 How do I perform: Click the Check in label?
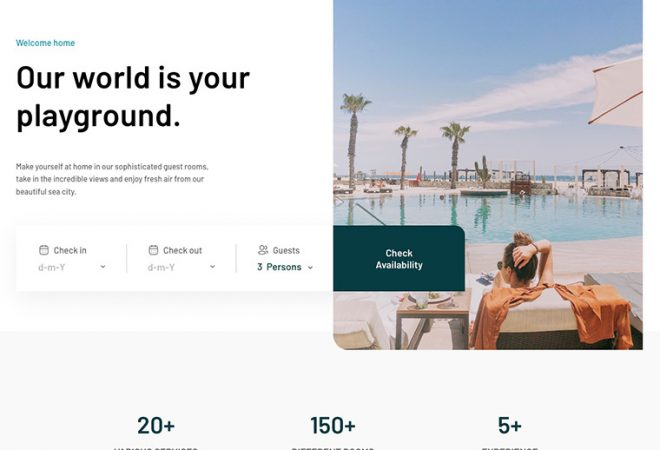coord(70,250)
